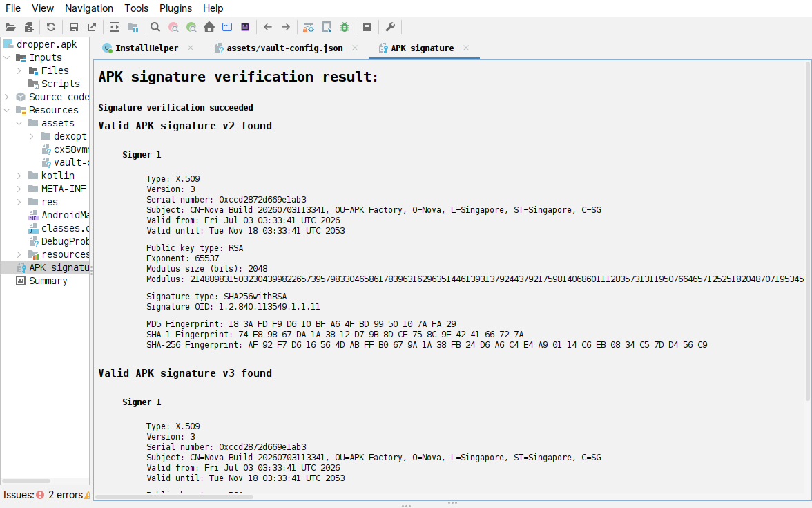Expand the Files tree node
The image size is (812, 508).
pyautogui.click(x=19, y=70)
